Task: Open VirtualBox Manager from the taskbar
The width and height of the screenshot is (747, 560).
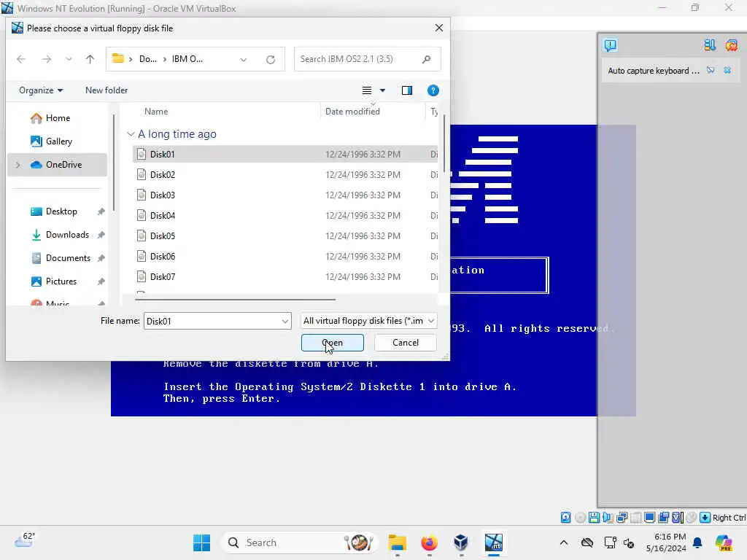Action: coord(461,542)
